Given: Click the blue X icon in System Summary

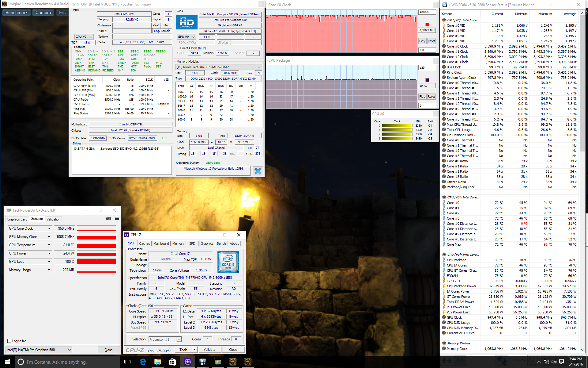Looking at the screenshot, I should (x=258, y=171).
